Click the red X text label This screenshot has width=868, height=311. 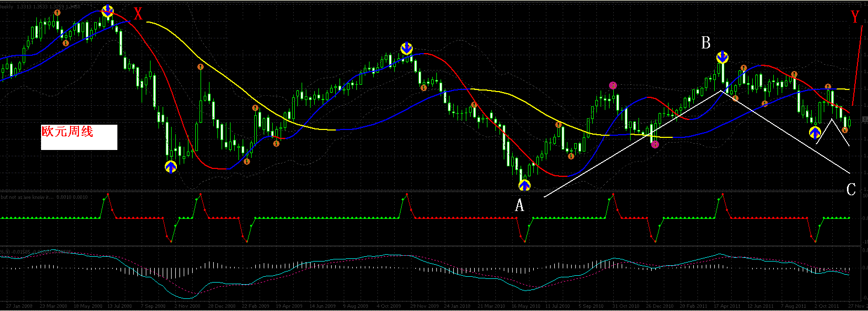pyautogui.click(x=138, y=14)
